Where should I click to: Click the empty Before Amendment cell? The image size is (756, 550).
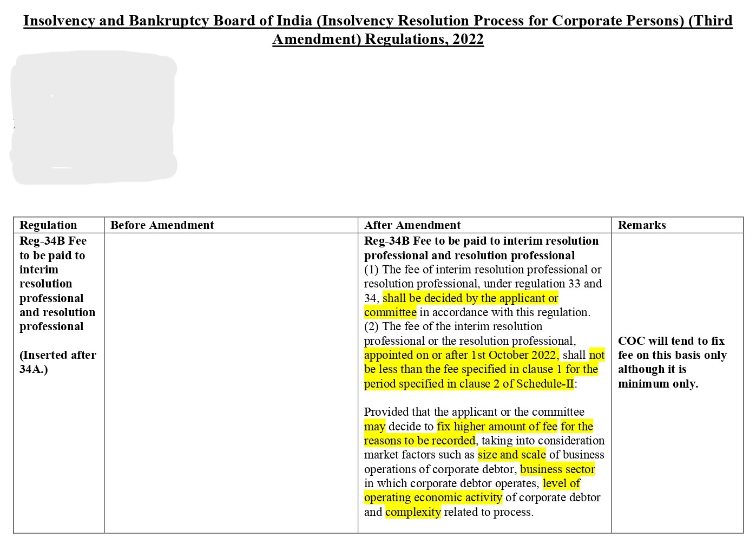pos(231,383)
